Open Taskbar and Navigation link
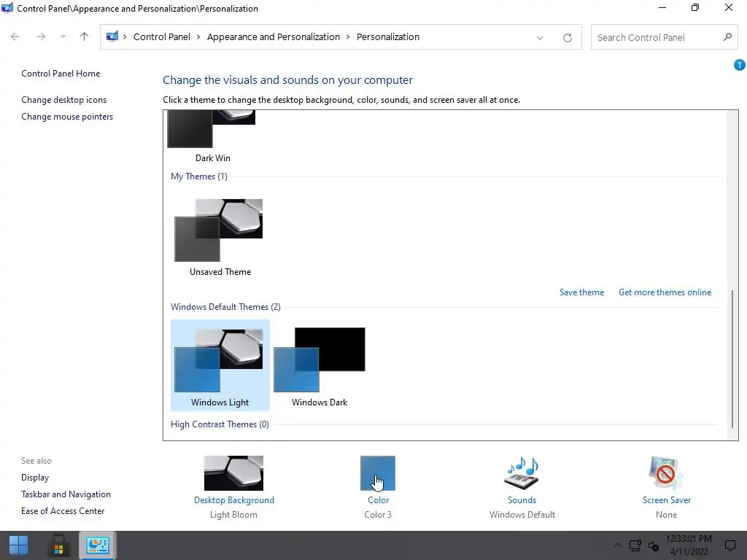Screen dimensions: 747x560 (x=66, y=494)
